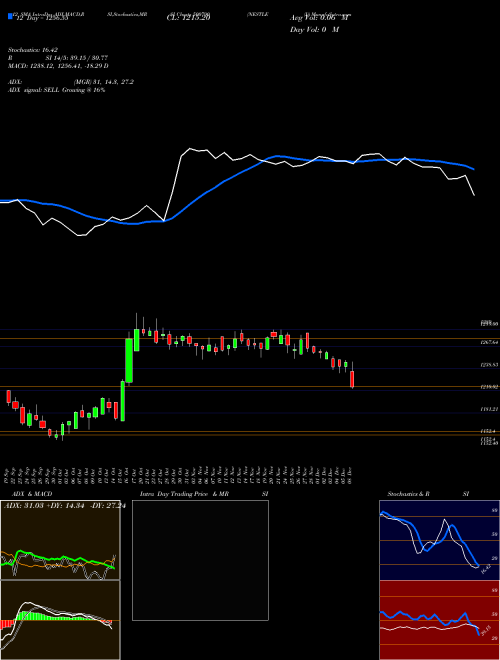The width and height of the screenshot is (500, 660).
Task: Click the 1267.64 price axis label
Action: [490, 343]
